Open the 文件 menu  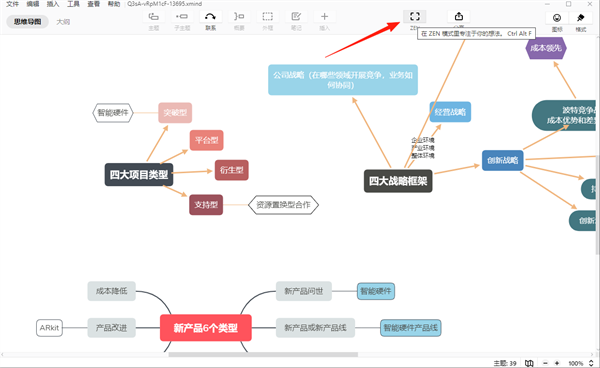[x=12, y=4]
